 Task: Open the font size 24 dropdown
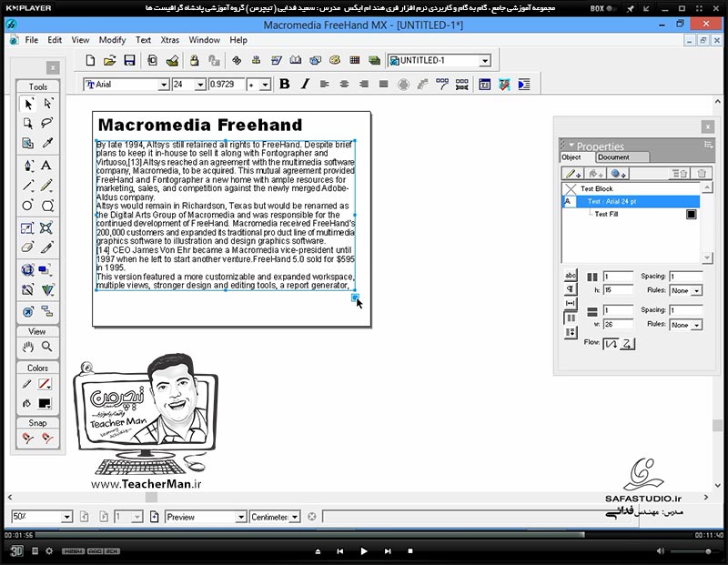[x=200, y=85]
